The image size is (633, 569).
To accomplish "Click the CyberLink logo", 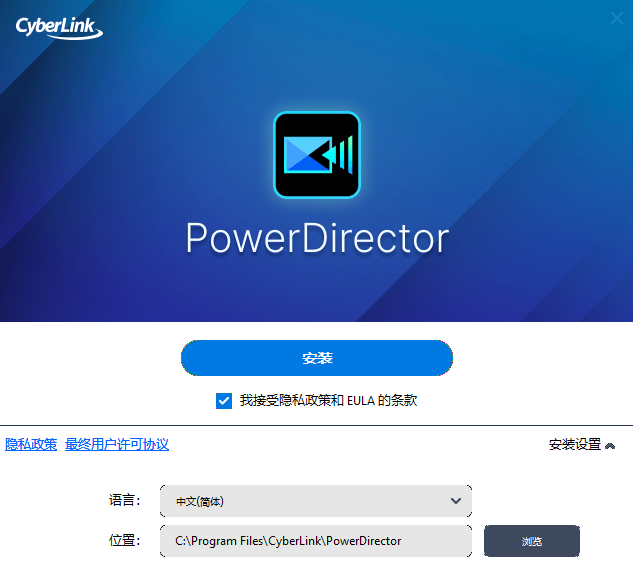I will 59,25.
